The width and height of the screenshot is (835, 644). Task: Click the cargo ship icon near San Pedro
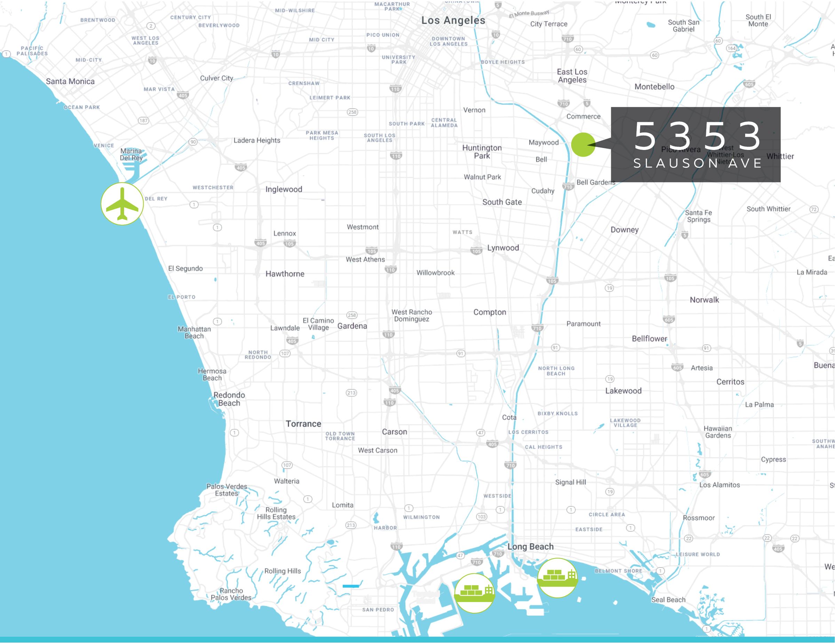tap(474, 593)
